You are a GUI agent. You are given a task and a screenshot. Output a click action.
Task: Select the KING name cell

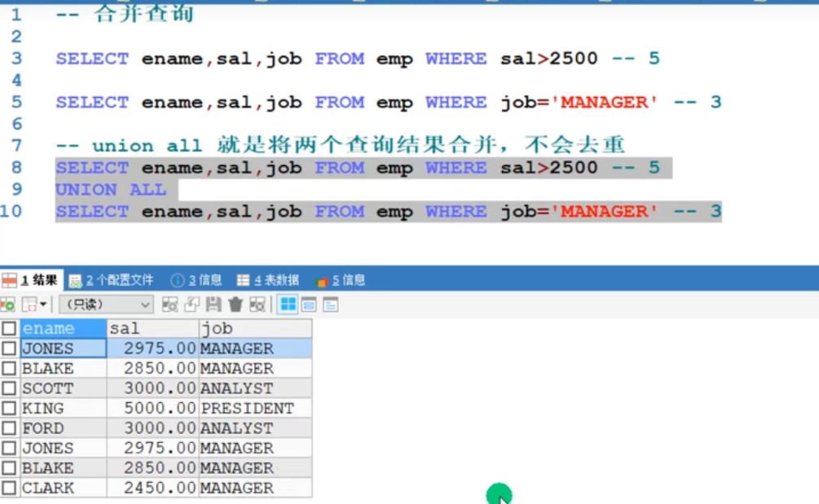(64, 408)
